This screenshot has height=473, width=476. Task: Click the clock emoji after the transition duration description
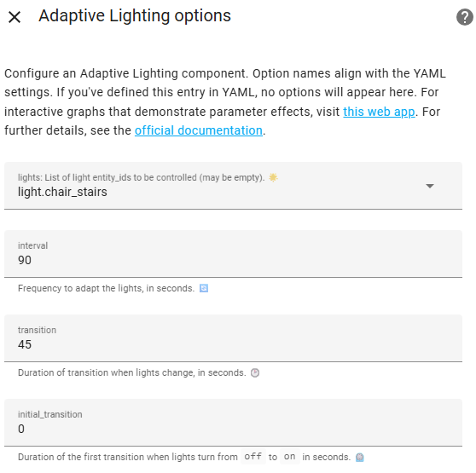[255, 372]
